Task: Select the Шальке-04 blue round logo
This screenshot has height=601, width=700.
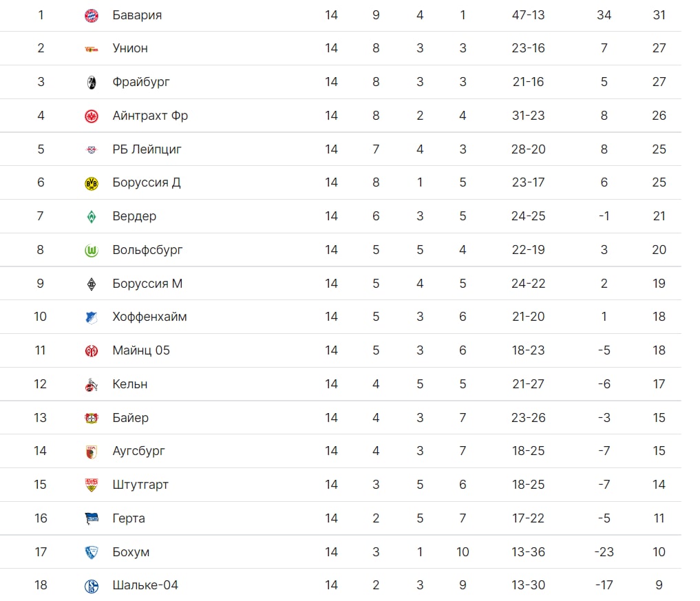Action: coord(92,586)
